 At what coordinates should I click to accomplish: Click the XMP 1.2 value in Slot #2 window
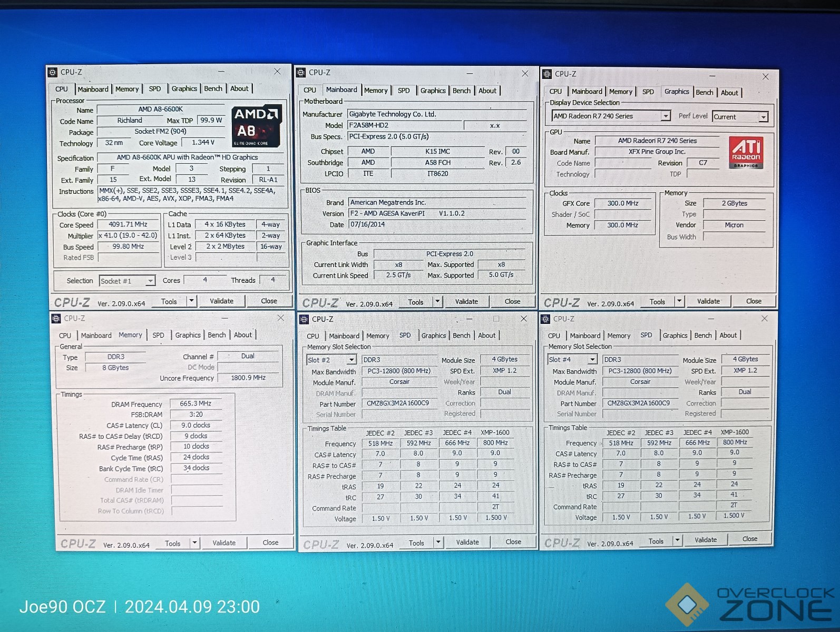pos(504,371)
